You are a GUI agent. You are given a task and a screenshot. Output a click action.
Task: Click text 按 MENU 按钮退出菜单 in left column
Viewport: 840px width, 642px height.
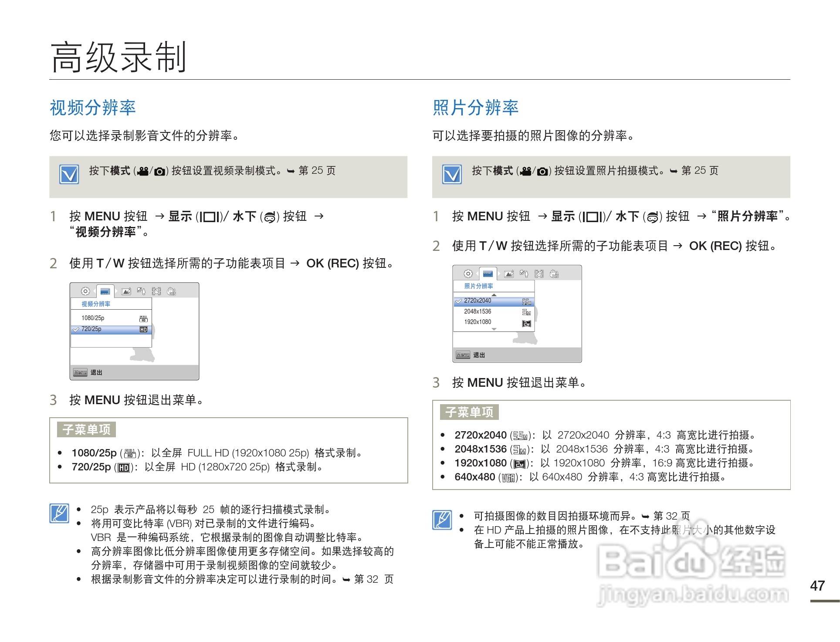137,400
